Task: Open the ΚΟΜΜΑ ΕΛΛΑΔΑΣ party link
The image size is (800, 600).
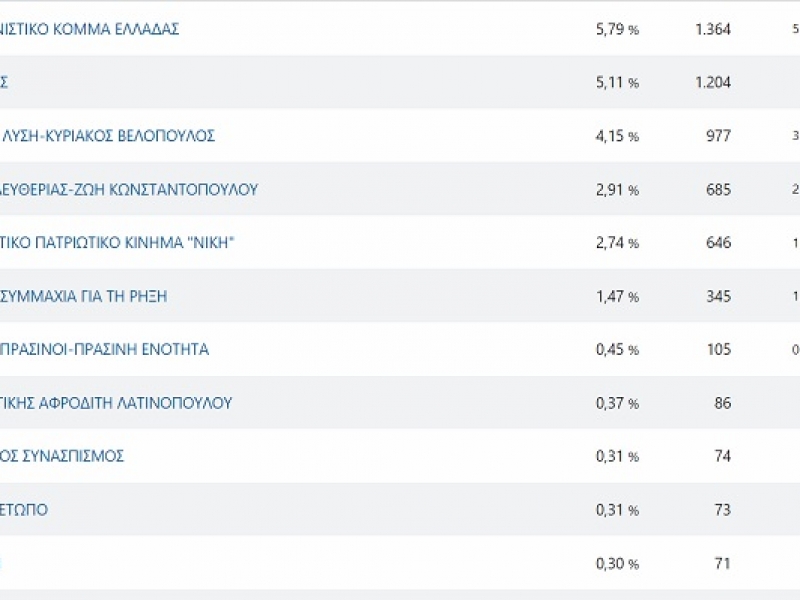Action: 90,29
